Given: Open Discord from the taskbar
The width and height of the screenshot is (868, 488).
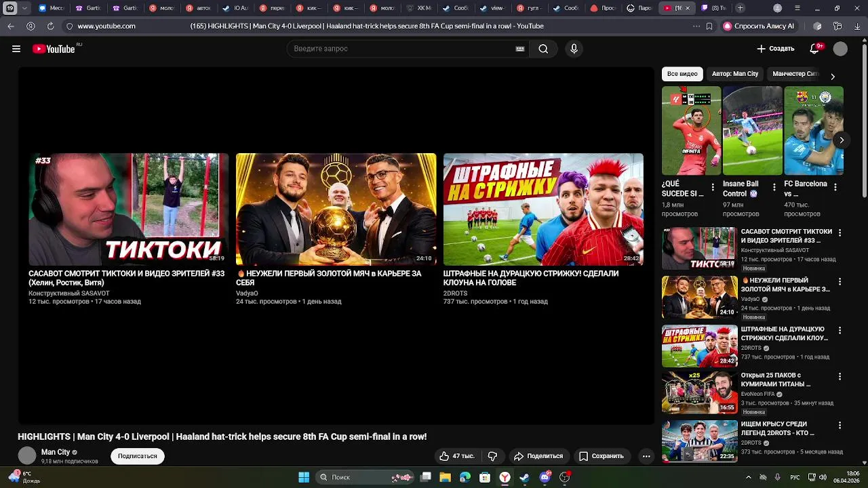Looking at the screenshot, I should point(545,477).
